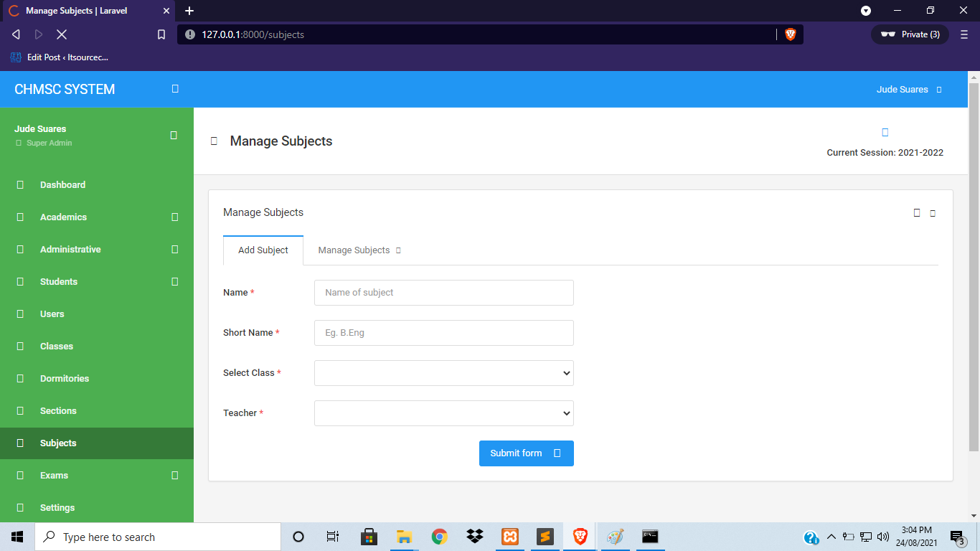The height and width of the screenshot is (551, 980).
Task: Close the Manage Subjects card with its close icon
Action: click(x=933, y=212)
